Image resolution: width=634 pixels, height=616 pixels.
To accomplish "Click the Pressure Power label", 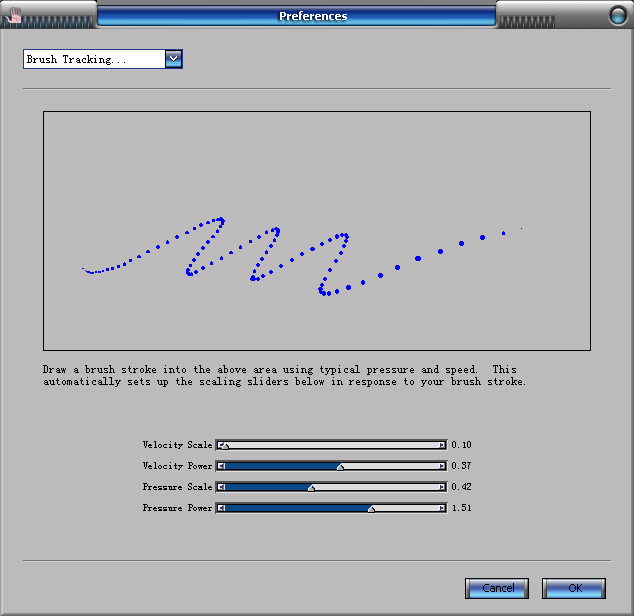I will [177, 508].
